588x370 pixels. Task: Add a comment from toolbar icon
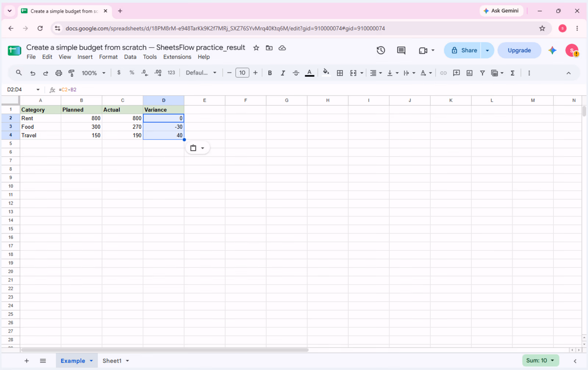[456, 73]
